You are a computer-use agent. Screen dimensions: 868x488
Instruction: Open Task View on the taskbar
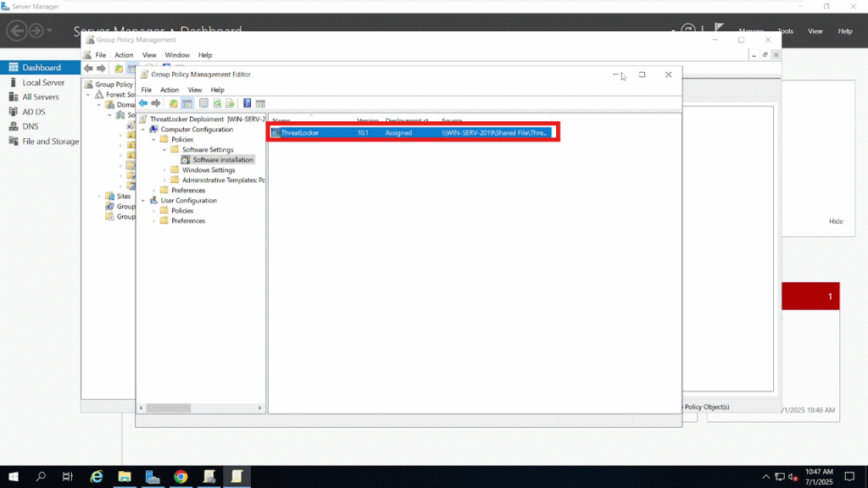pyautogui.click(x=68, y=476)
